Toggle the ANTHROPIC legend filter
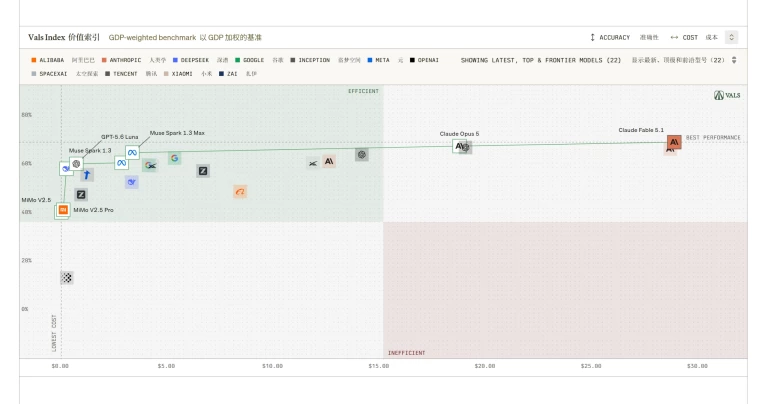The width and height of the screenshot is (768, 404). point(121,60)
